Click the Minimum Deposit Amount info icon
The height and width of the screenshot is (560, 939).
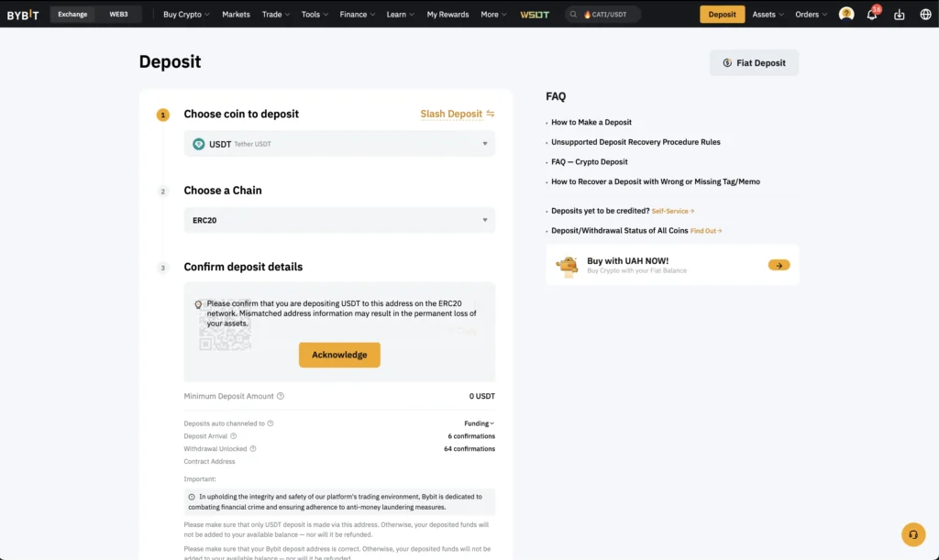(x=281, y=396)
